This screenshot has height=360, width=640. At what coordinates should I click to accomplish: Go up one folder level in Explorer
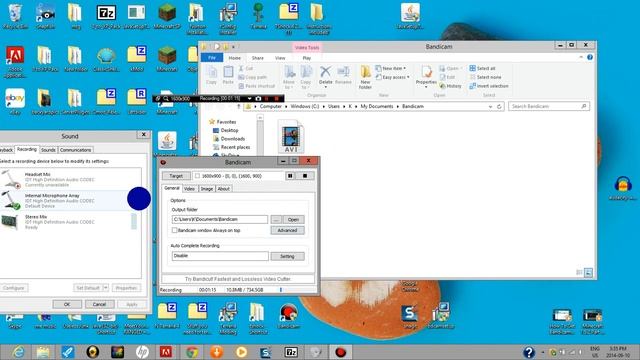239,106
